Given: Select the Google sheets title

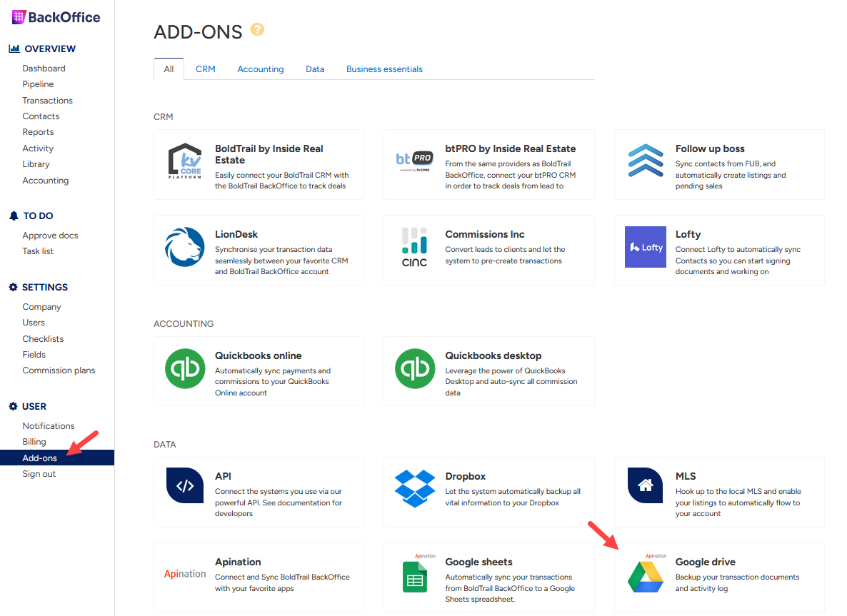Looking at the screenshot, I should [x=478, y=562].
